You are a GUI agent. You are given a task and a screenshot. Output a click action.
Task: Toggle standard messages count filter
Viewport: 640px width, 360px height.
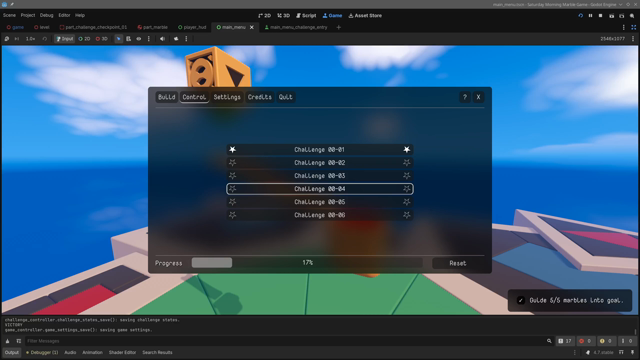tap(565, 341)
